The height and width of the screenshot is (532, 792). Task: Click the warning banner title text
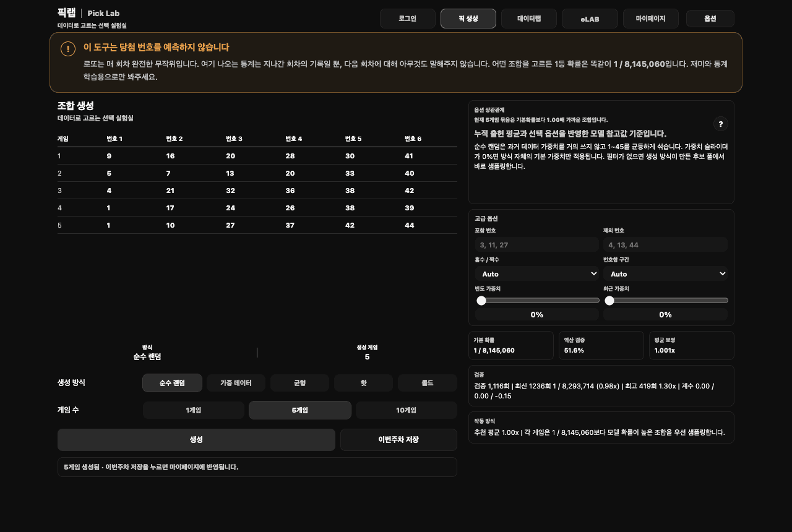tap(157, 48)
